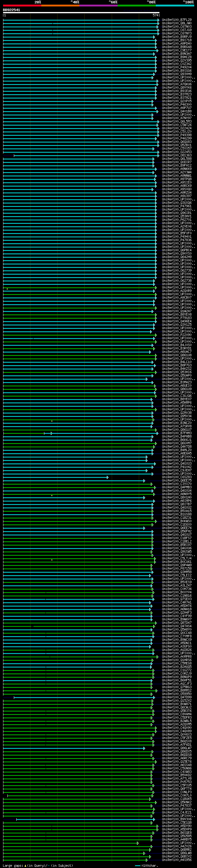
Task: Open hit UniRef100_A9PD40
Action: tap(176, 43)
